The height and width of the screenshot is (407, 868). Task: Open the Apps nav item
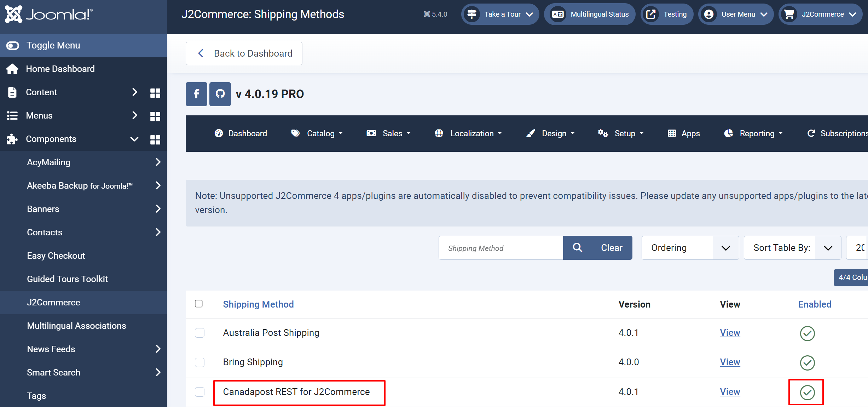684,133
